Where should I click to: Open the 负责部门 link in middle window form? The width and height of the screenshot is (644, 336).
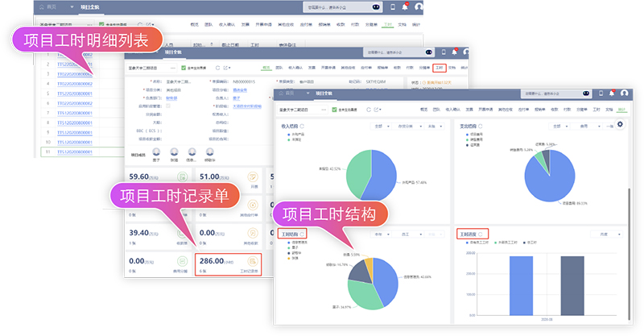click(x=171, y=98)
